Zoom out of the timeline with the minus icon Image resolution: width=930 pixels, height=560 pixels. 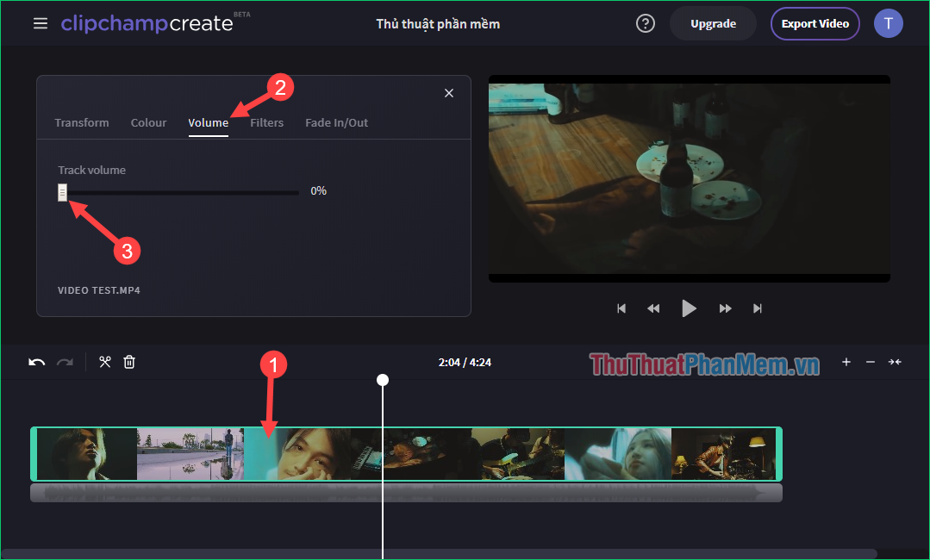click(870, 362)
